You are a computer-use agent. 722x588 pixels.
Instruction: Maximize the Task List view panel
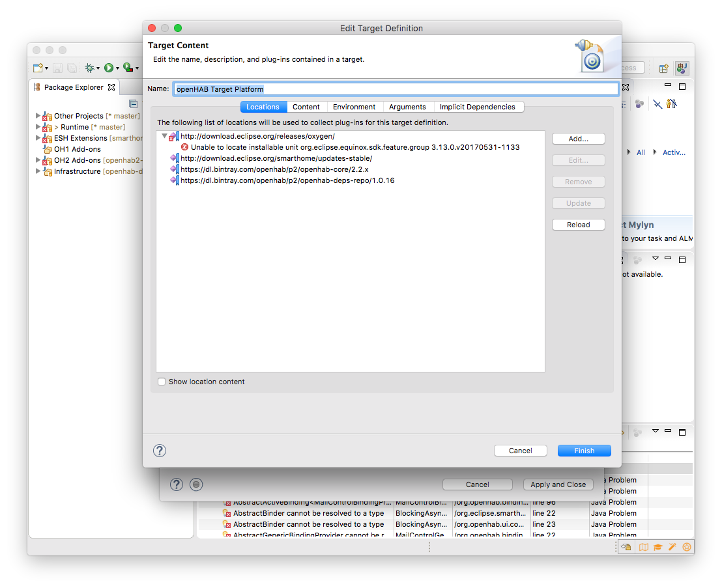click(682, 87)
